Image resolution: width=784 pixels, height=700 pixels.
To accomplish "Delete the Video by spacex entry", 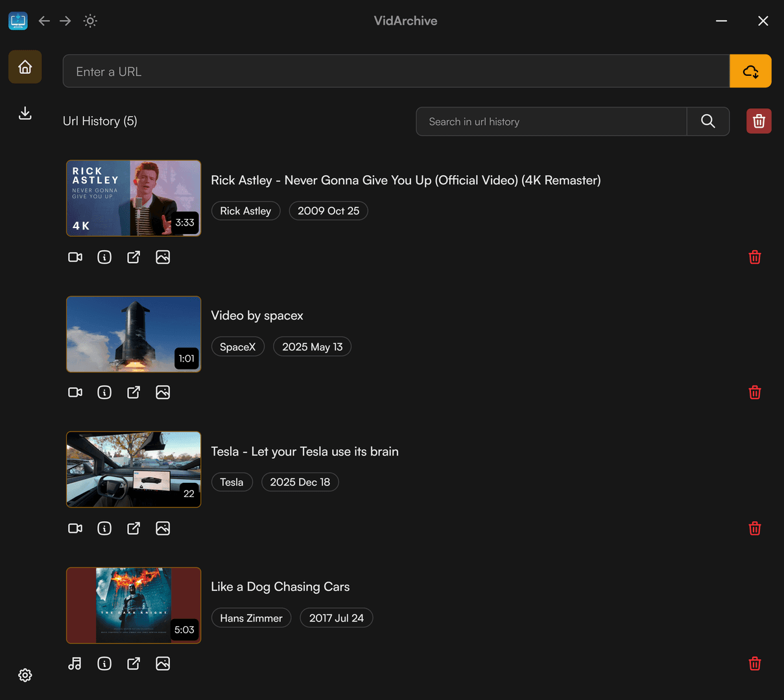I will (755, 392).
